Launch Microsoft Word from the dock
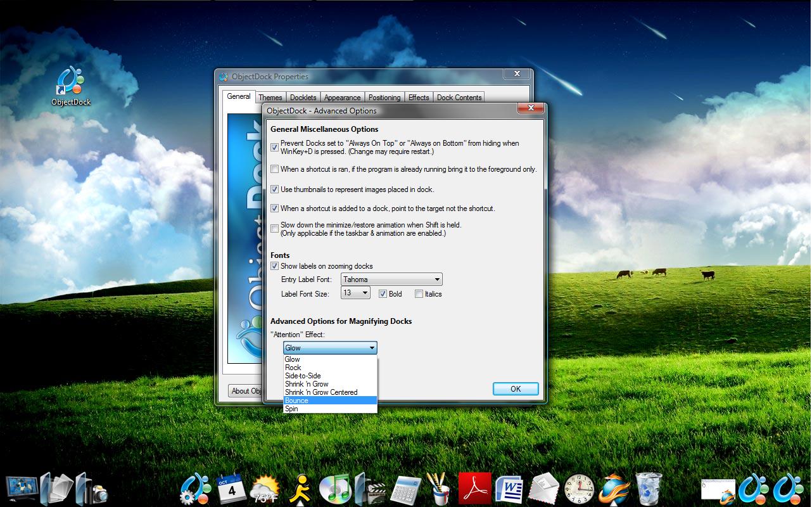 (x=509, y=489)
